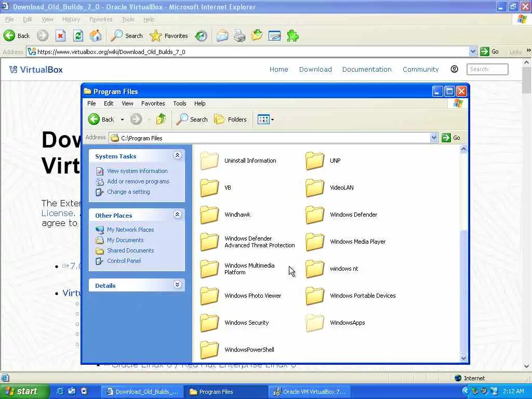The image size is (532, 399).
Task: Select the UNP folder
Action: [x=323, y=161]
